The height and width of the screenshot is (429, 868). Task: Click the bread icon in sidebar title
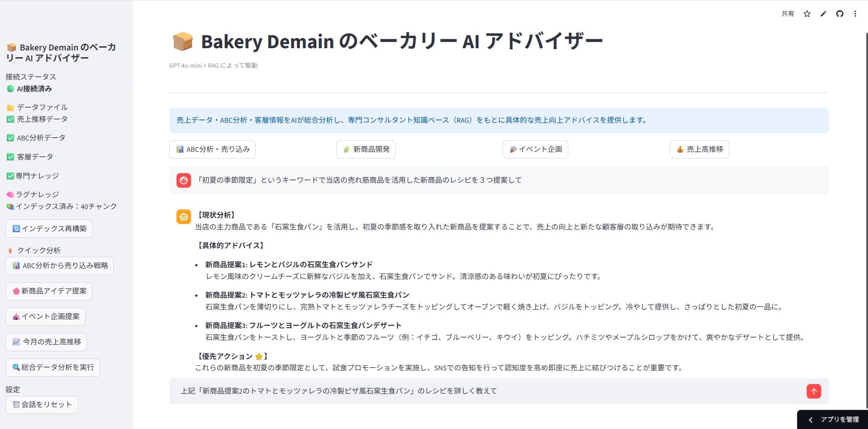pos(11,47)
